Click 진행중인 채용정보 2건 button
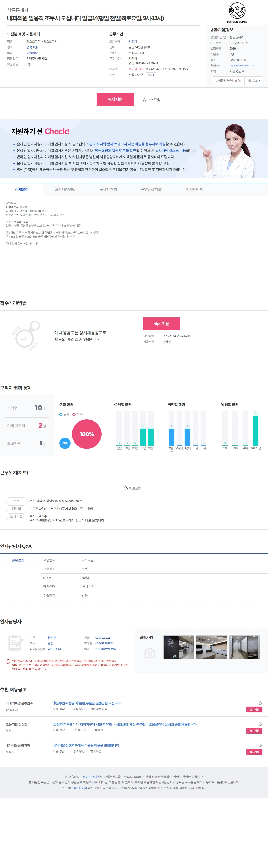The width and height of the screenshot is (268, 868). tap(229, 81)
